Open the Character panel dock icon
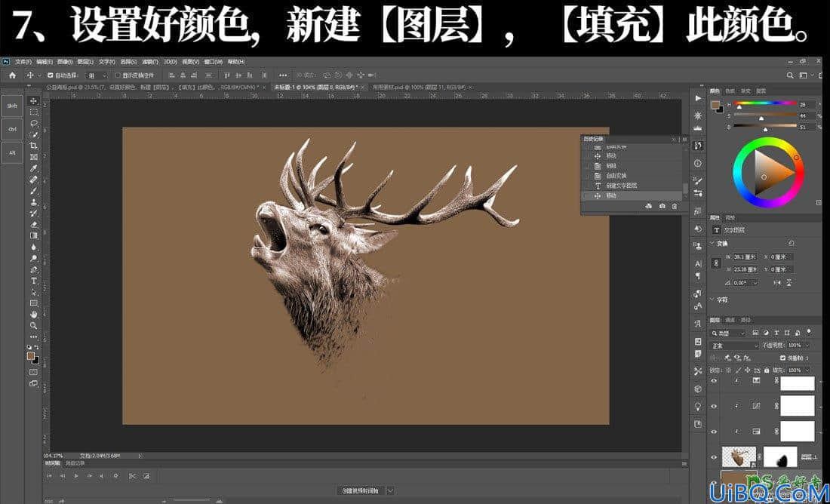The image size is (830, 504). (698, 263)
